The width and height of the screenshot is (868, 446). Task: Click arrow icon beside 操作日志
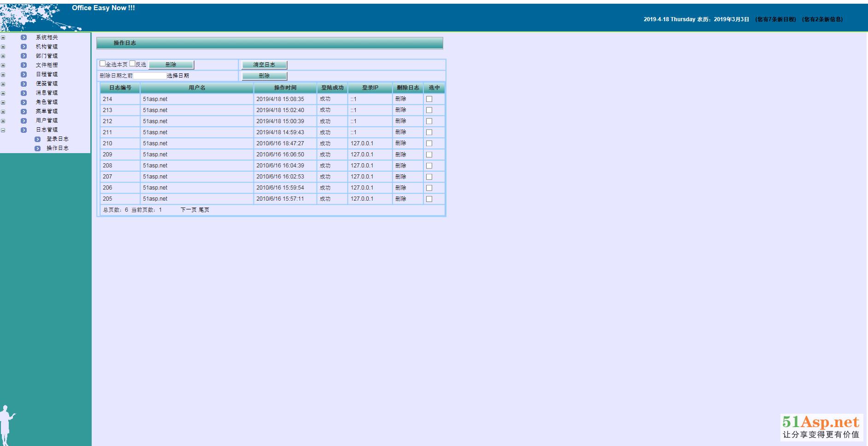[x=38, y=148]
